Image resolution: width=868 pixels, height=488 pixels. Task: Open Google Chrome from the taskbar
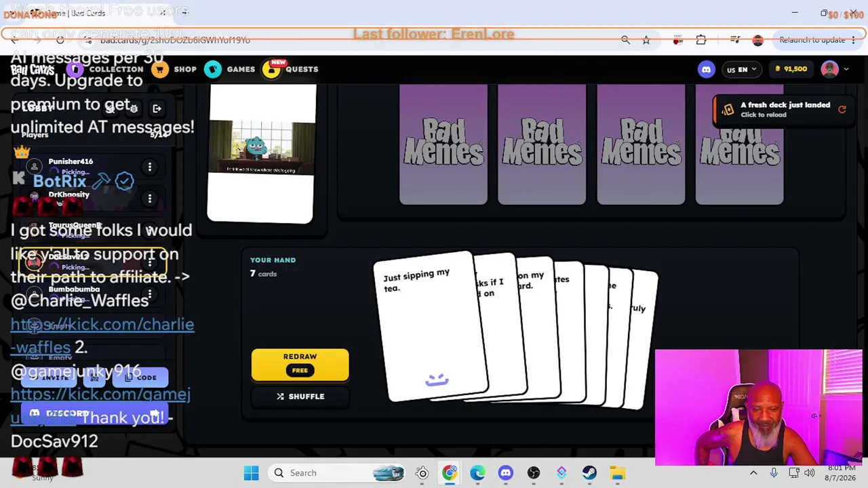click(450, 472)
